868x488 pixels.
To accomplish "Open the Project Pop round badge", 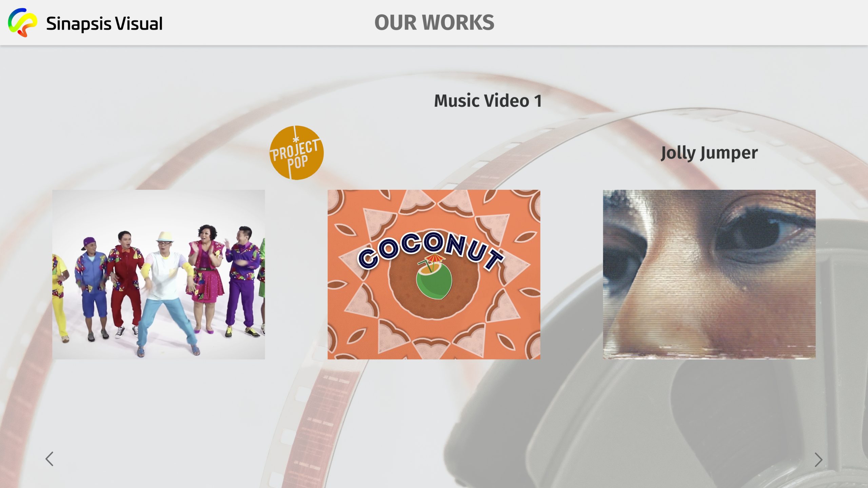I will pos(296,152).
